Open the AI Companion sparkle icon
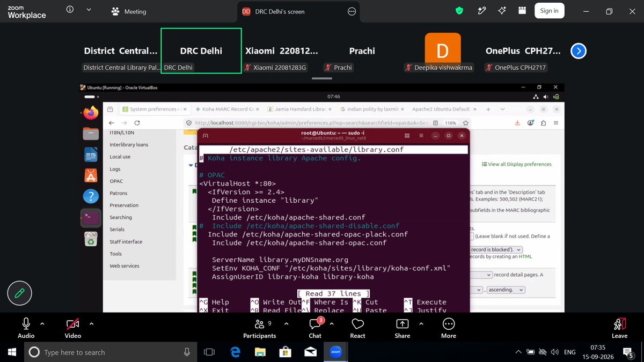644x362 pixels. click(x=502, y=11)
